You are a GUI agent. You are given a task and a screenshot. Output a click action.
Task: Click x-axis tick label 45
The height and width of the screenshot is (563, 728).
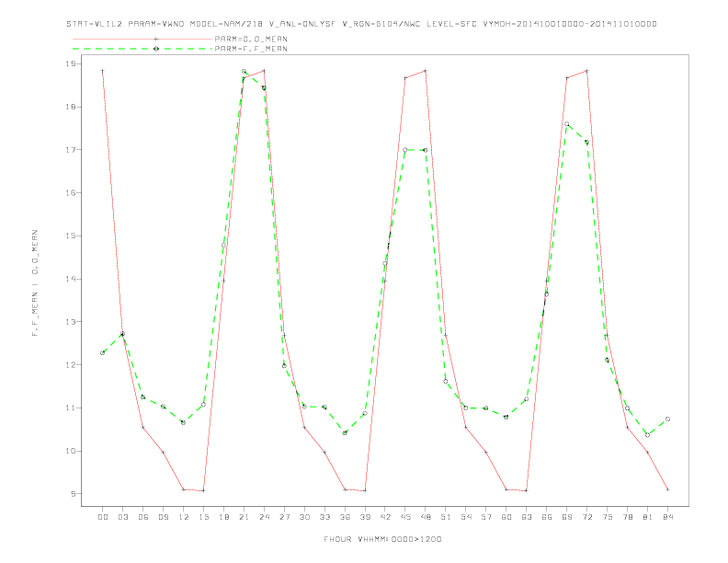405,517
